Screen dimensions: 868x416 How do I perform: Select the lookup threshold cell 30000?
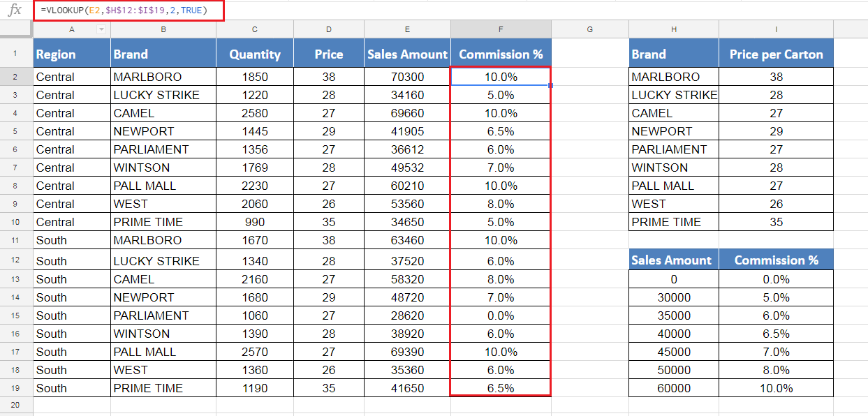point(674,297)
